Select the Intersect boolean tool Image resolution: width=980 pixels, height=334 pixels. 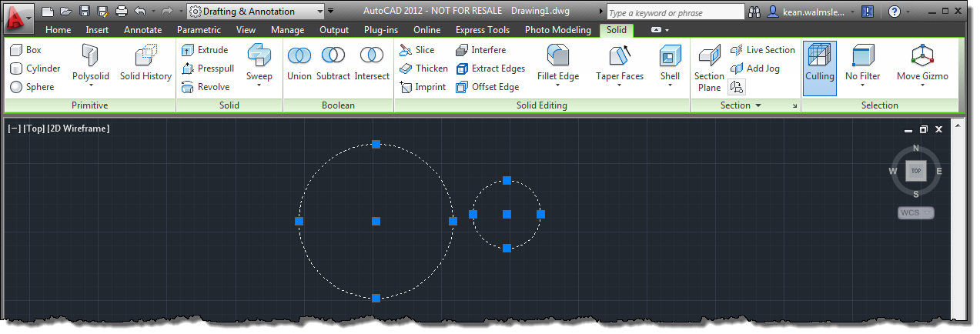(372, 63)
